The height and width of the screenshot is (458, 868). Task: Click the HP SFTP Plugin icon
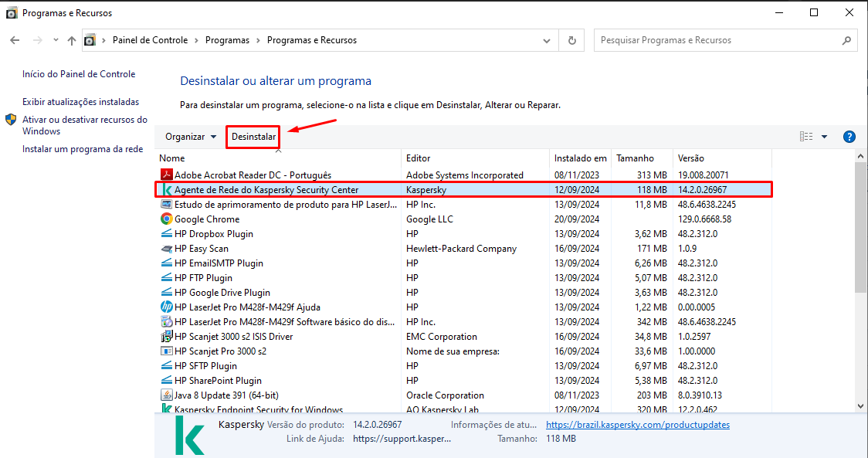coord(166,365)
